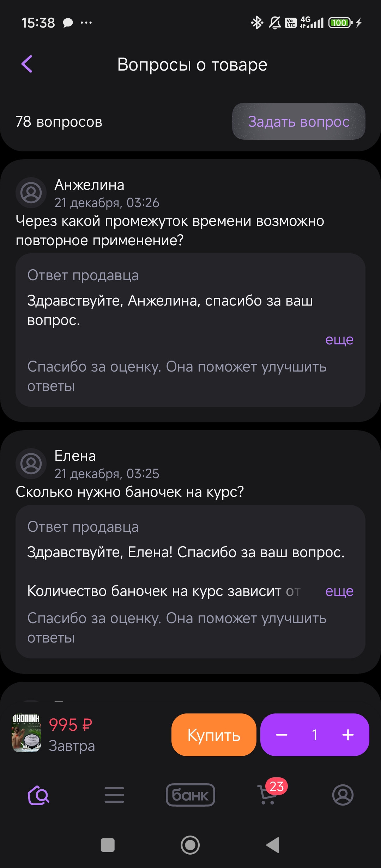Viewport: 381px width, 868px height.
Task: Increase quantity with plus button
Action: (348, 735)
